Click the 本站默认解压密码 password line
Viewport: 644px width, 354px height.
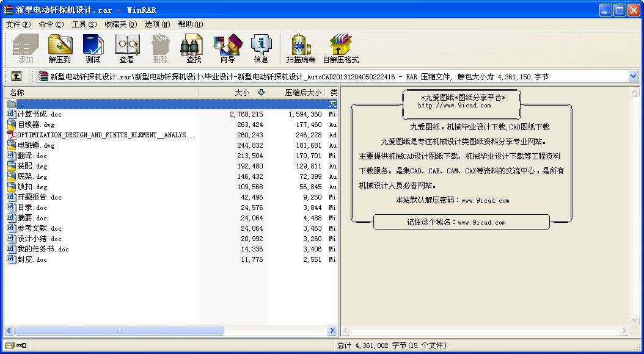click(x=452, y=200)
